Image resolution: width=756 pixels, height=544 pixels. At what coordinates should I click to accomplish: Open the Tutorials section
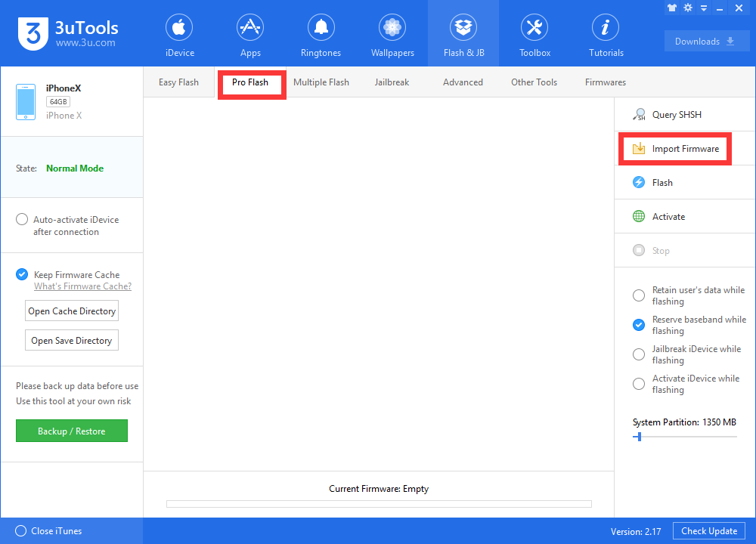606,36
